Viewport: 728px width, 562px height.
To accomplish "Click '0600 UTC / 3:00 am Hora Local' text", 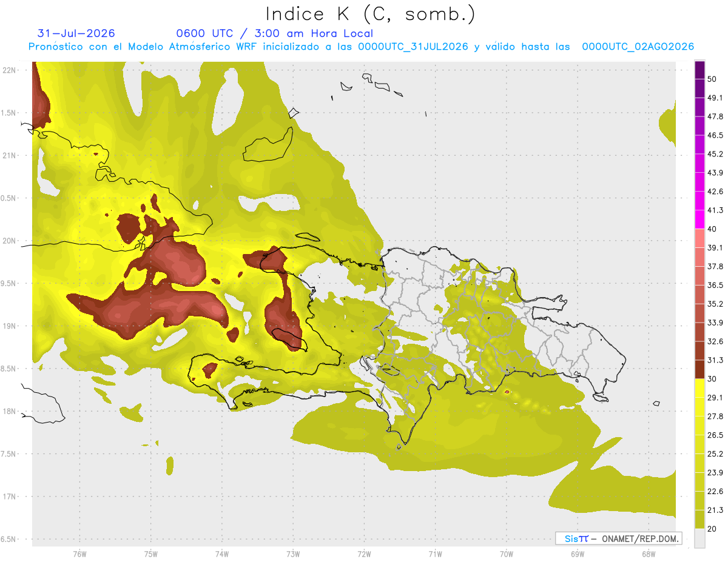I will coord(274,33).
